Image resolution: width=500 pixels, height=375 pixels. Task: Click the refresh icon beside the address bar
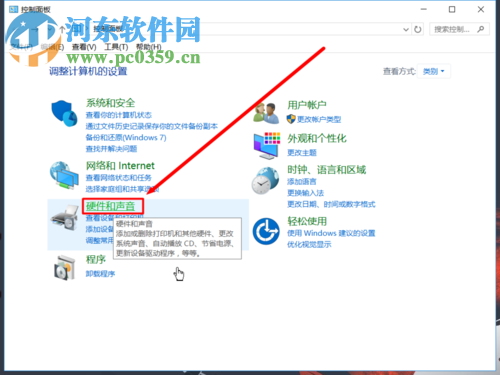tap(418, 29)
